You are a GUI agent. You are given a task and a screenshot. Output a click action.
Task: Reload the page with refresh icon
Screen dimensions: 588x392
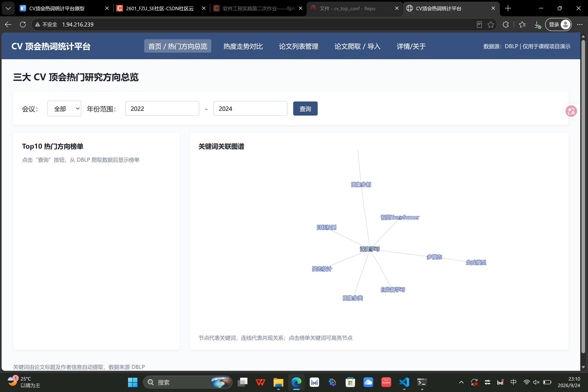23,24
